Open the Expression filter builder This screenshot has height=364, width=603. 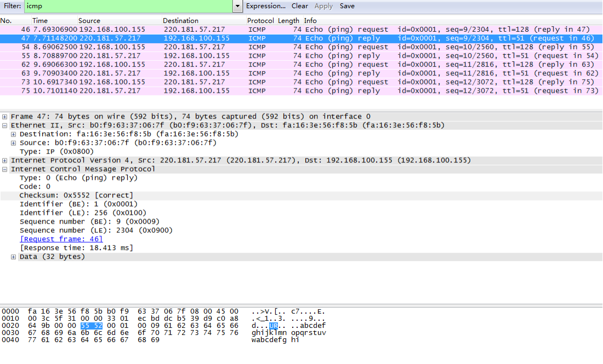point(266,6)
